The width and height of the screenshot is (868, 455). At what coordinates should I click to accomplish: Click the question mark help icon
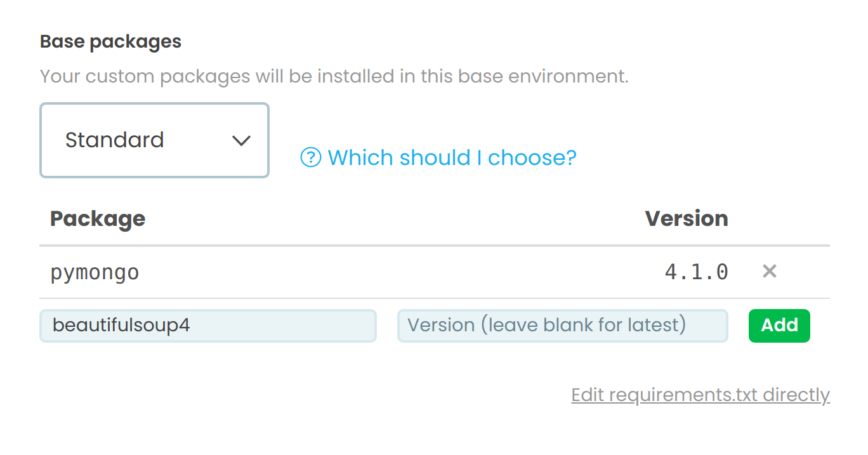point(310,157)
